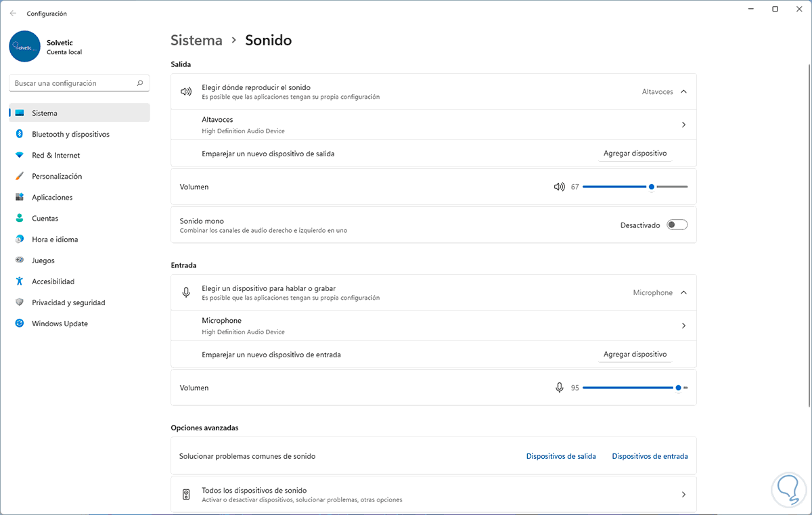Click the search magnifier icon
812x515 pixels.
[x=140, y=83]
